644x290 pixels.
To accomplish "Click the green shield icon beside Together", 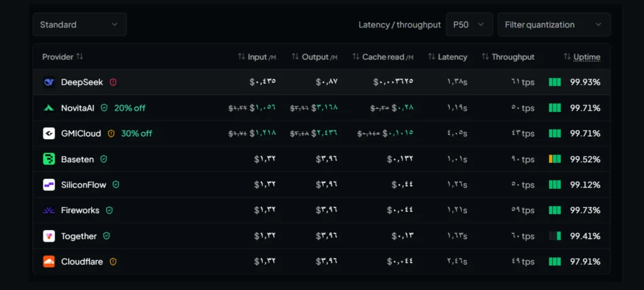I will pos(106,236).
